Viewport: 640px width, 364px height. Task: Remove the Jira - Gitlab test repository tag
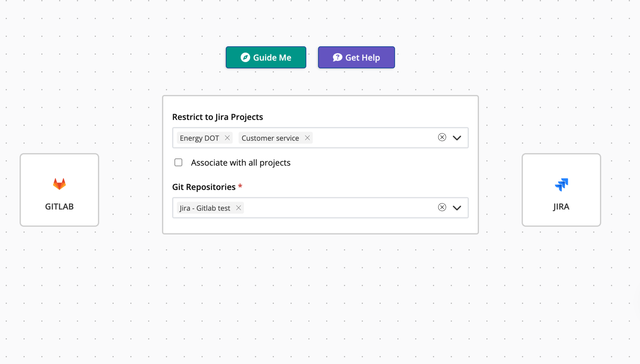(x=239, y=208)
